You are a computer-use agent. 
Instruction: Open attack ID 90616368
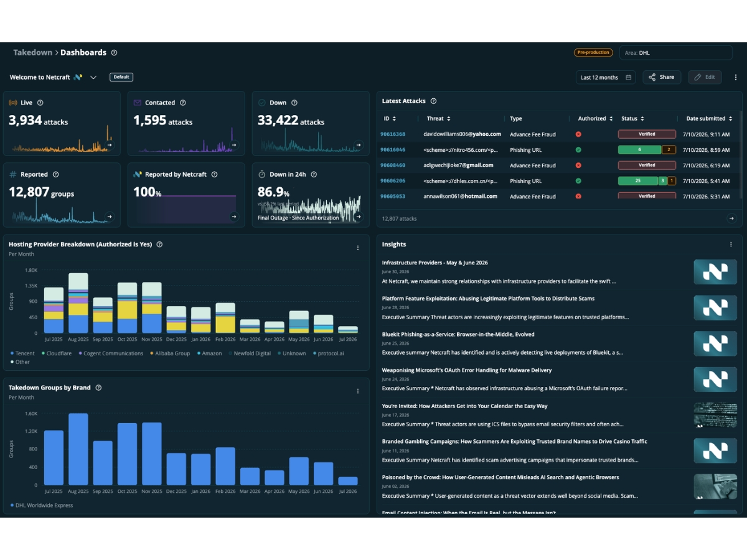[393, 134]
